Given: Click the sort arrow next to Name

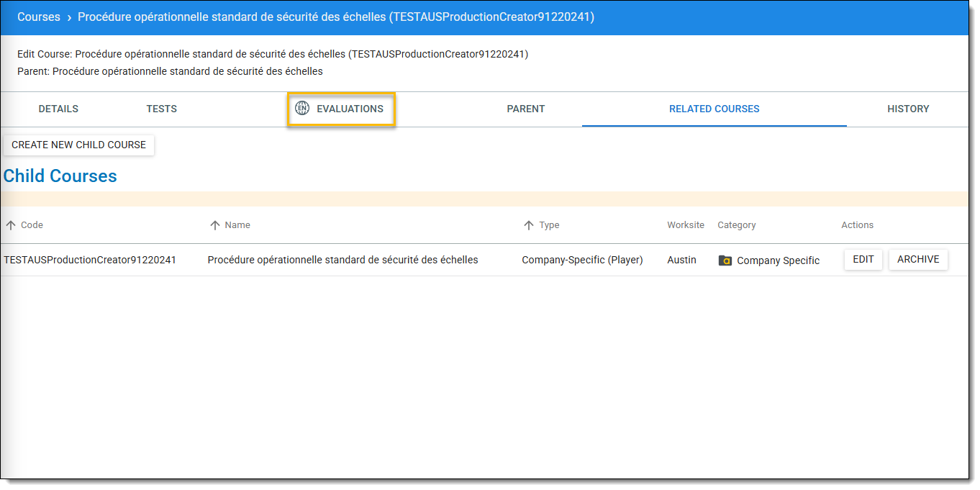Looking at the screenshot, I should [214, 225].
